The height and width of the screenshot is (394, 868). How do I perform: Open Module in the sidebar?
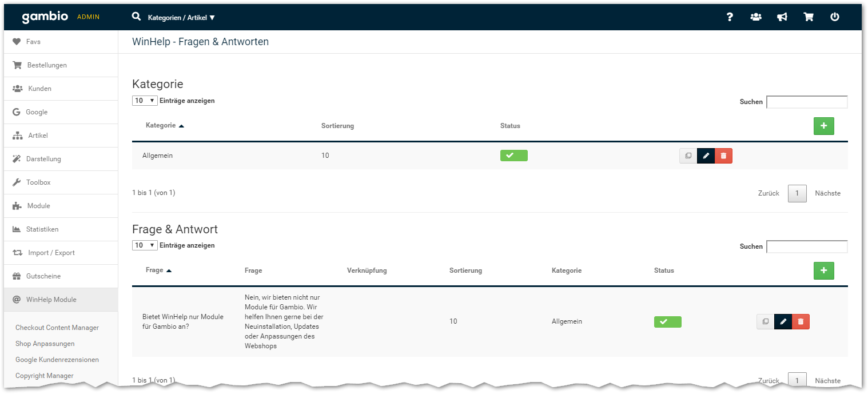click(61, 206)
